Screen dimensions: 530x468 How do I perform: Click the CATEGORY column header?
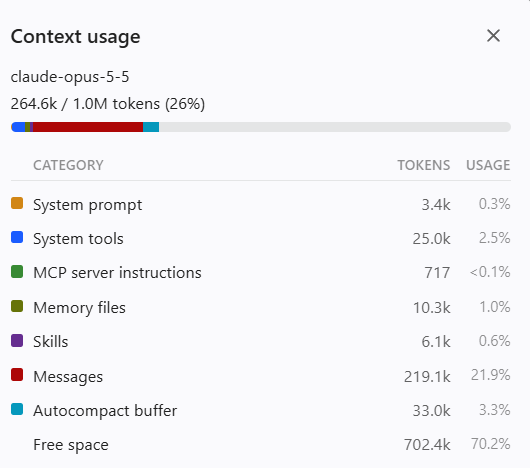pyautogui.click(x=68, y=165)
